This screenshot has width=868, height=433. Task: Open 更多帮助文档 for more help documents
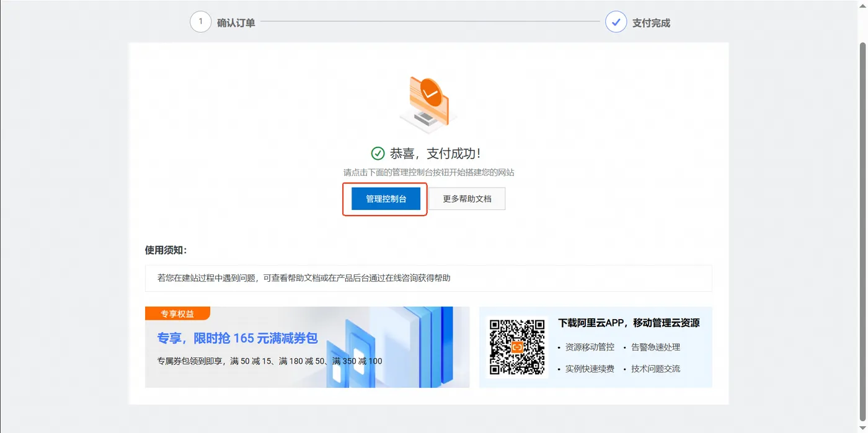coord(467,198)
